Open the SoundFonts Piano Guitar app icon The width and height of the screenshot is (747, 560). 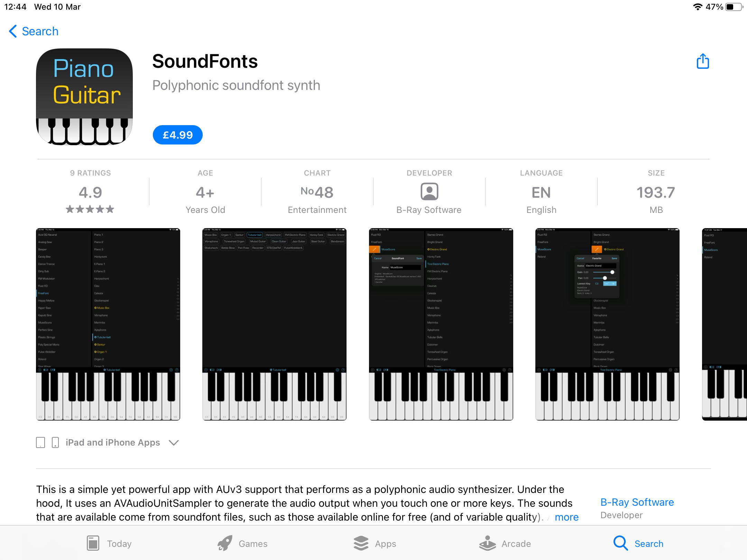(84, 96)
